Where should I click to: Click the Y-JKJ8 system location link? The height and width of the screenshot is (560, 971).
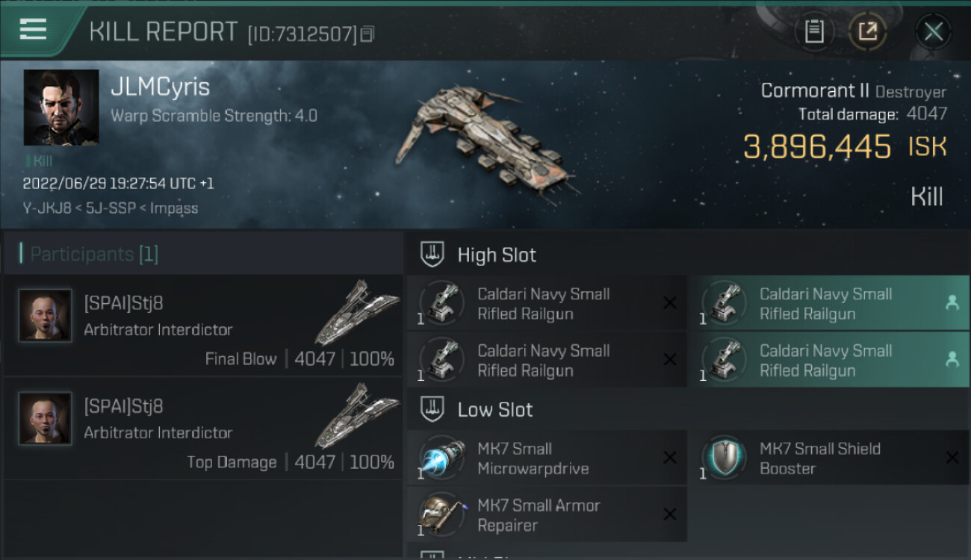(x=49, y=208)
